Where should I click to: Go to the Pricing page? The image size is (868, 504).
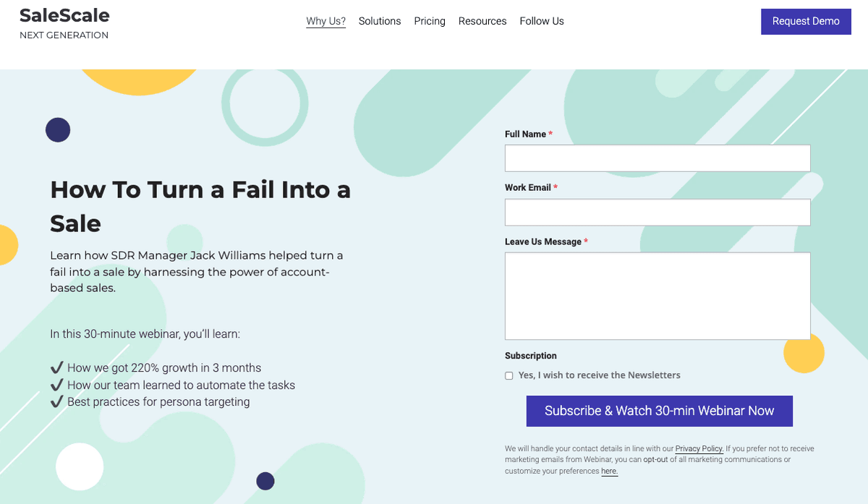click(430, 21)
